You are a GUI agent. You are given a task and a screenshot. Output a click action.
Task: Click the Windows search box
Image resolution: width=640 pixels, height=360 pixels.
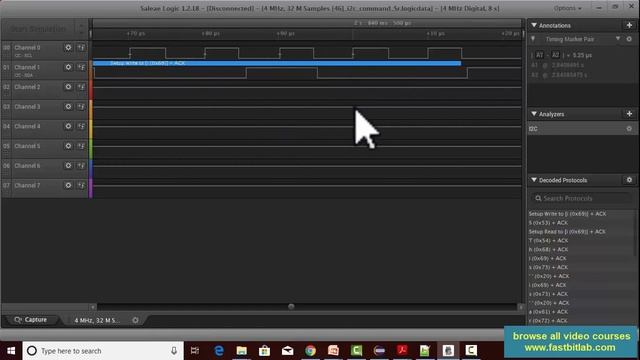coord(103,351)
